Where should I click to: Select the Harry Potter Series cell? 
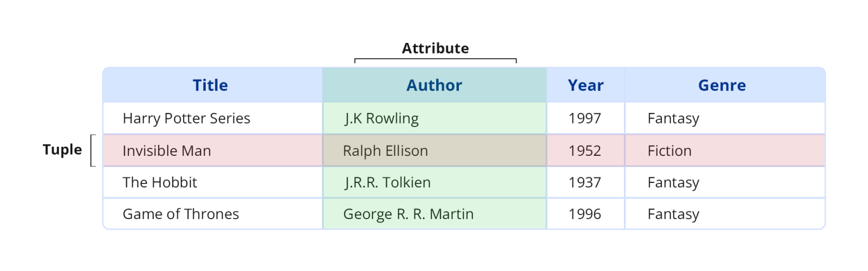coord(186,119)
